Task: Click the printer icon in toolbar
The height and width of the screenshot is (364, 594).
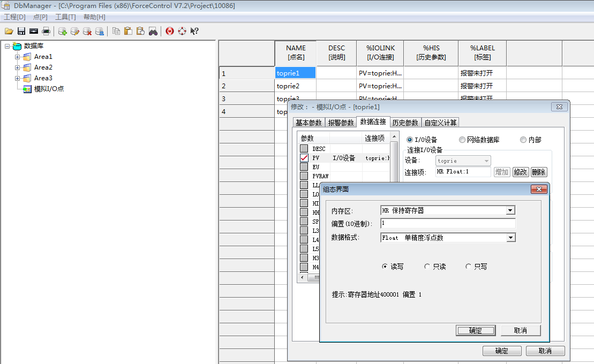Action: point(46,31)
